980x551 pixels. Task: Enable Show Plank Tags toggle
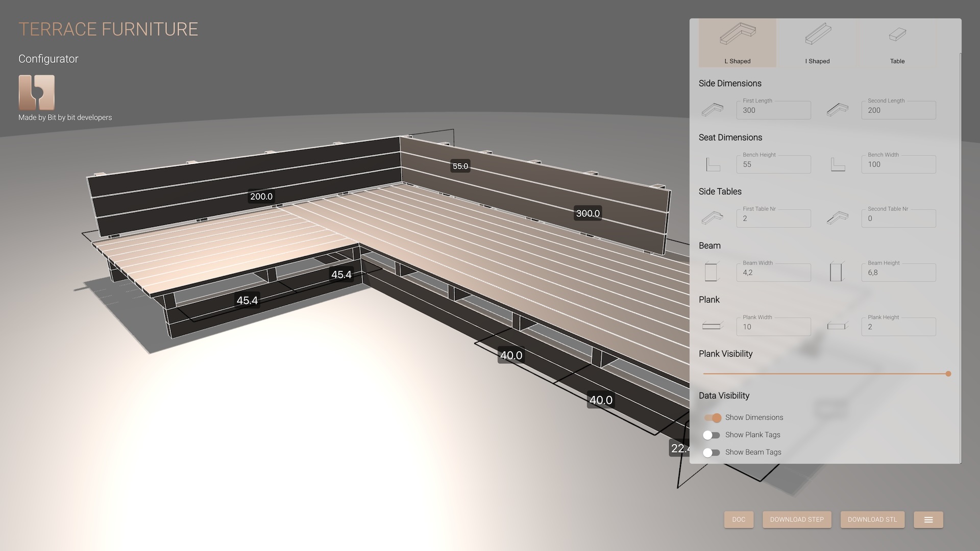click(x=712, y=435)
